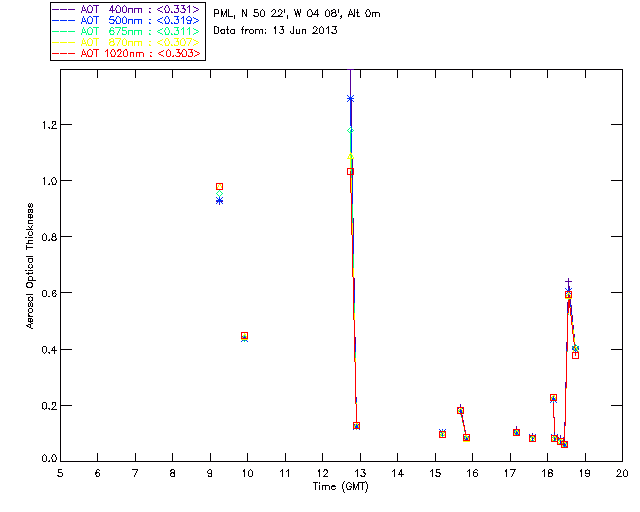Click the 'AOT 1020nm : <0.303>' legend entry
Screen dimensions: 640x512
[x=127, y=53]
